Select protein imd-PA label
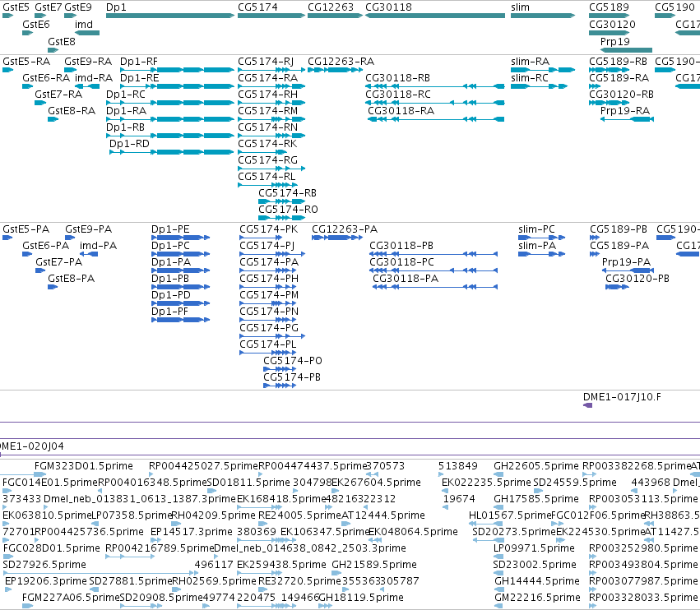The image size is (700, 610). tap(98, 246)
